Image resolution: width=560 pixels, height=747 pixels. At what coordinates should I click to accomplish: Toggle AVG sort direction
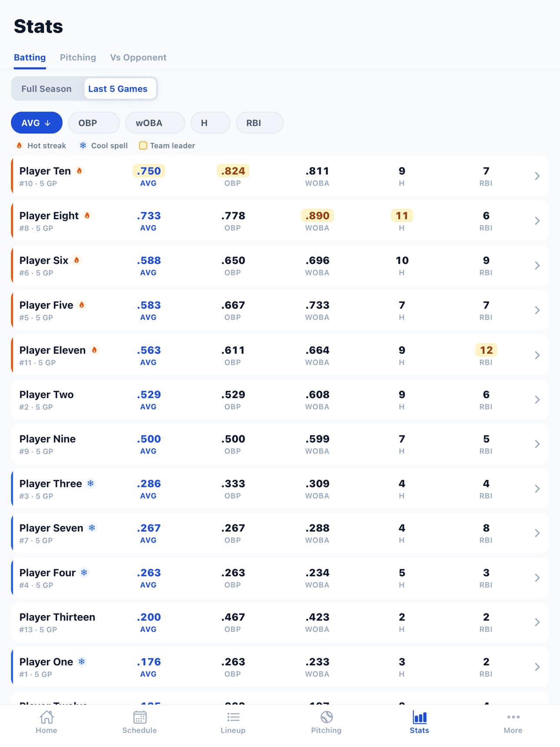37,123
